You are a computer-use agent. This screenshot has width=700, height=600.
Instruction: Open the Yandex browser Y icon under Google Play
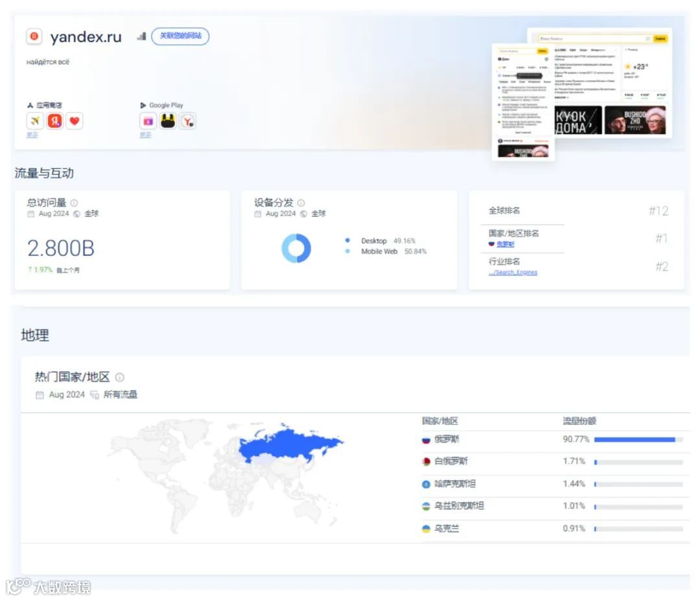188,121
